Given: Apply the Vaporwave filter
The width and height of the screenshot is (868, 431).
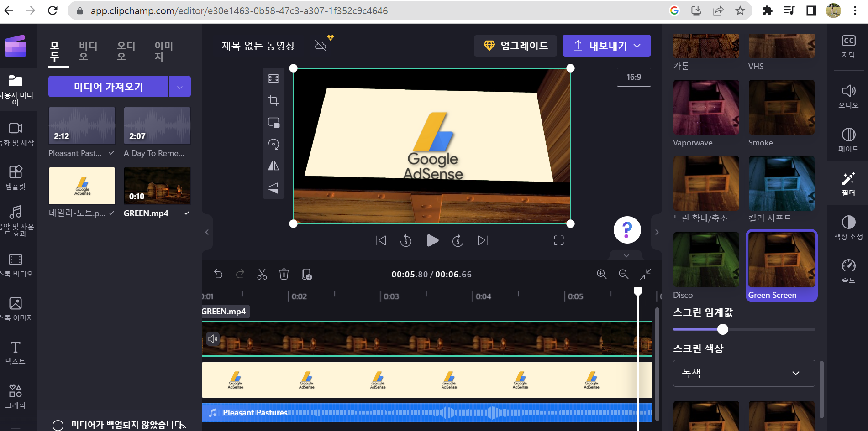Looking at the screenshot, I should coord(706,107).
